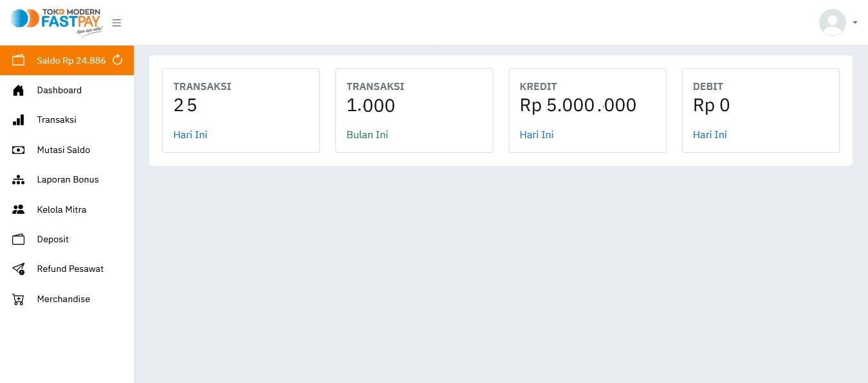Toggle the sidebar with the hamburger icon
This screenshot has height=383, width=868.
pos(116,22)
